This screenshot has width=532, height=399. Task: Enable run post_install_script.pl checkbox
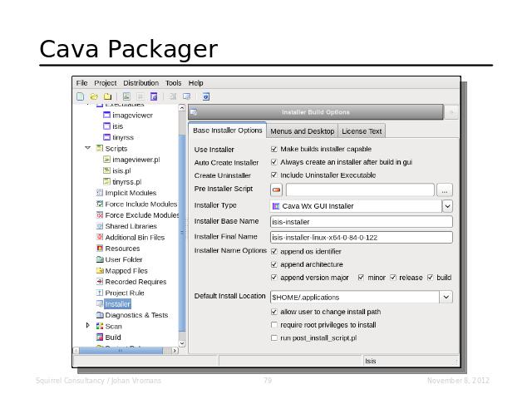(274, 338)
